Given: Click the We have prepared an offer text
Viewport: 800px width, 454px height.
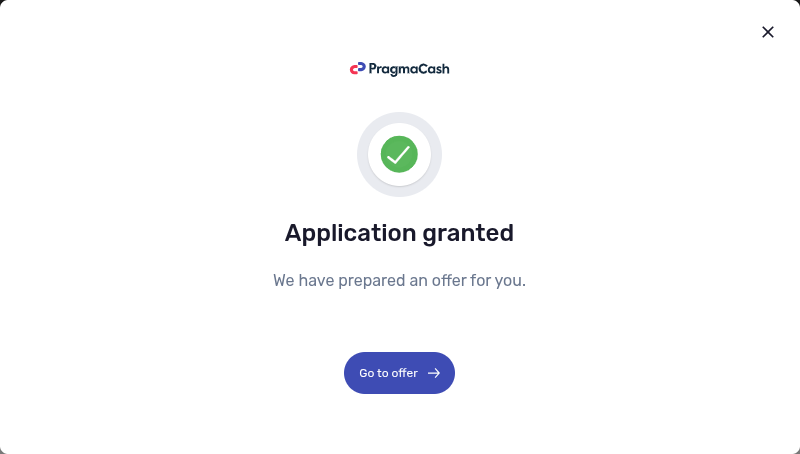Looking at the screenshot, I should [x=399, y=281].
